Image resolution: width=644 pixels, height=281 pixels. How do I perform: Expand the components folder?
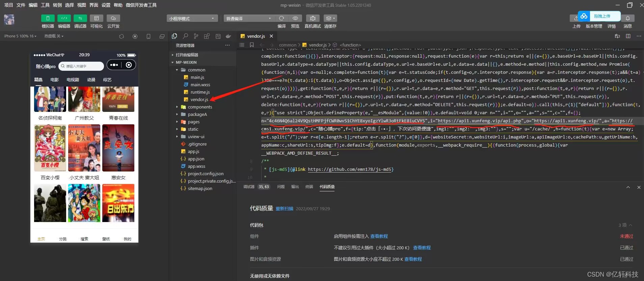200,107
